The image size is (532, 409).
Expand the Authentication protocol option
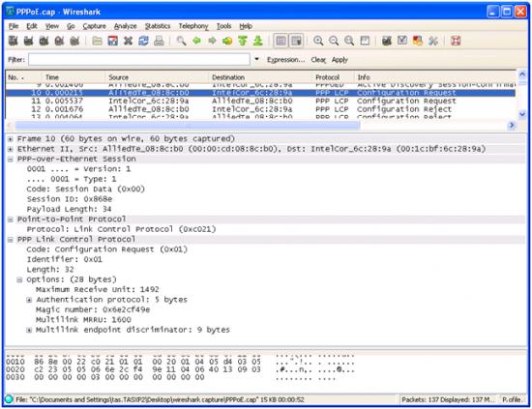pos(29,300)
